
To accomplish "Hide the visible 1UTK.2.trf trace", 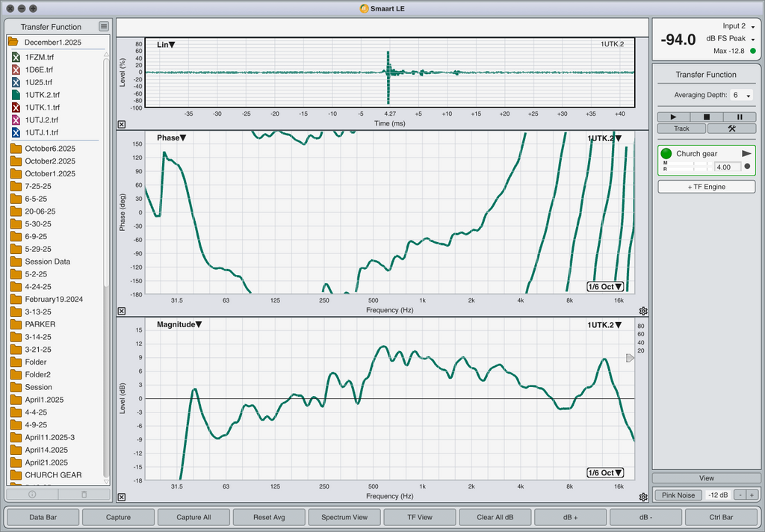I will [x=16, y=95].
